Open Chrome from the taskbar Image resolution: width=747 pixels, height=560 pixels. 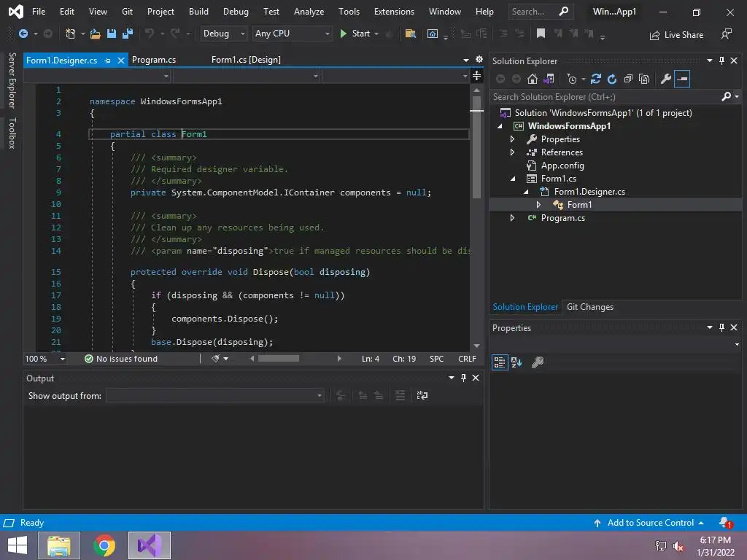click(104, 545)
